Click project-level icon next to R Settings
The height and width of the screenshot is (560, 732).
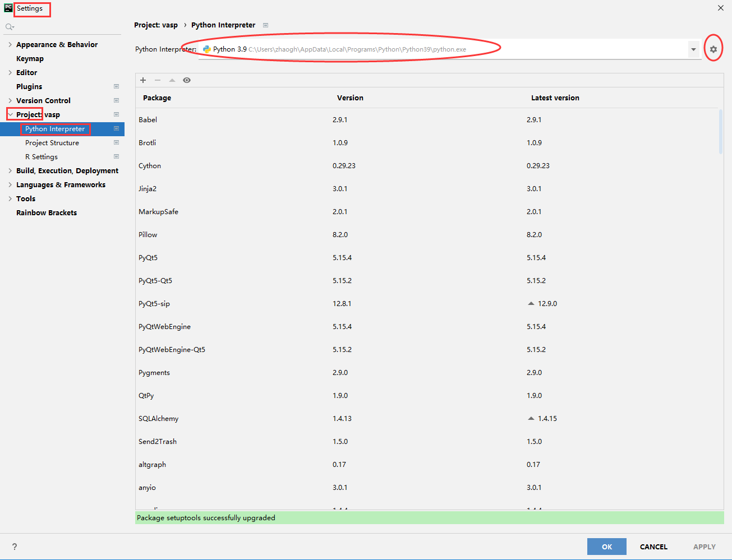[x=116, y=156]
